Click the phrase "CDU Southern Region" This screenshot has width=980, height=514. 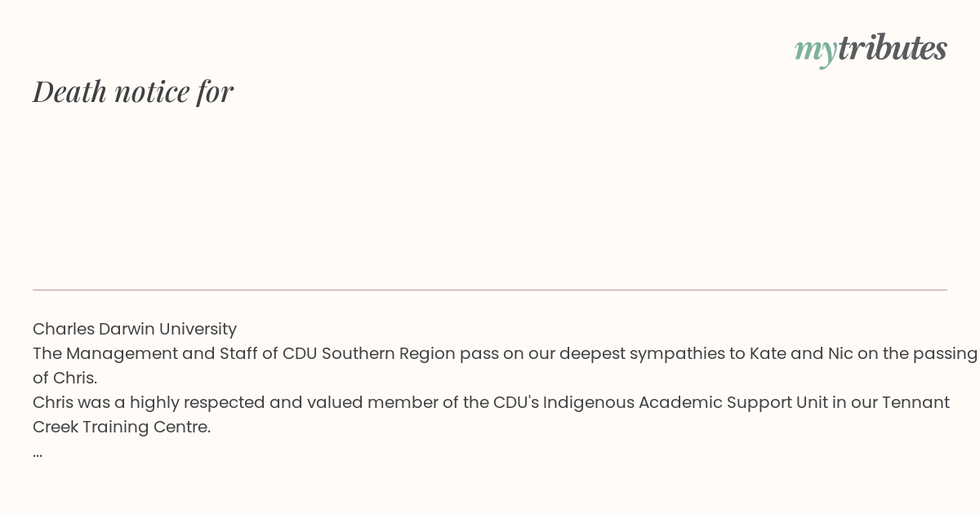click(x=368, y=353)
